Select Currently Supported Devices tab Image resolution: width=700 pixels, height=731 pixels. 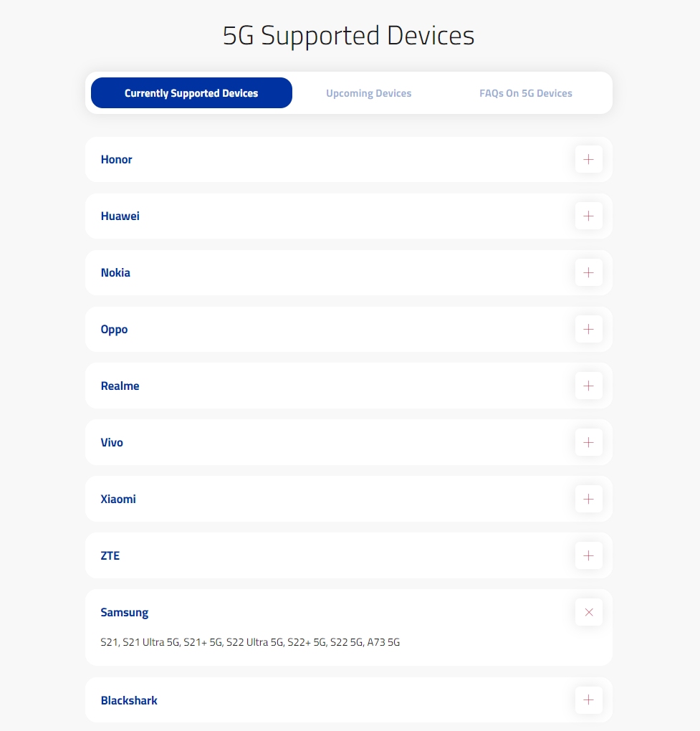[x=191, y=93]
